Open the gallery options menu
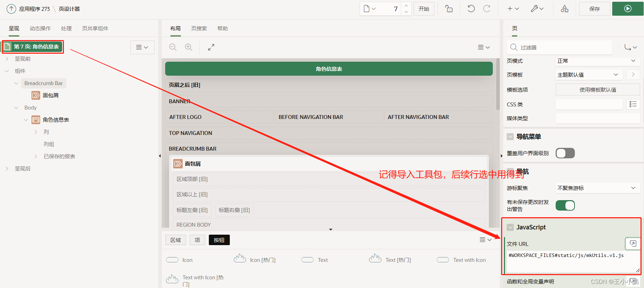 (485, 240)
